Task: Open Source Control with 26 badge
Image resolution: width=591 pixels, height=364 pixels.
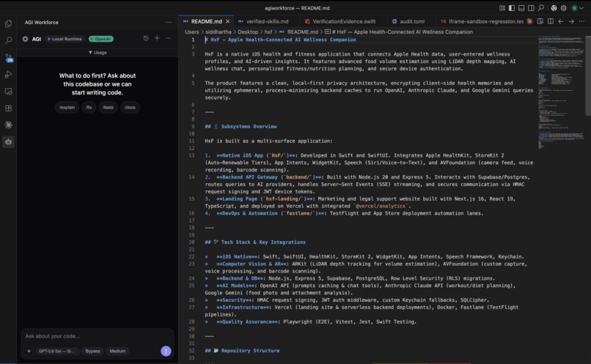Action: pyautogui.click(x=8, y=58)
